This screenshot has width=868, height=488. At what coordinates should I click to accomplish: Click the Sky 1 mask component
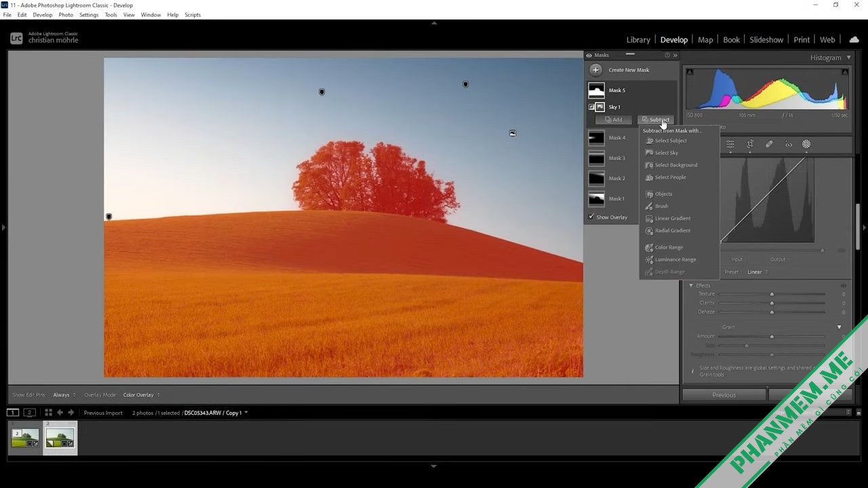click(614, 107)
